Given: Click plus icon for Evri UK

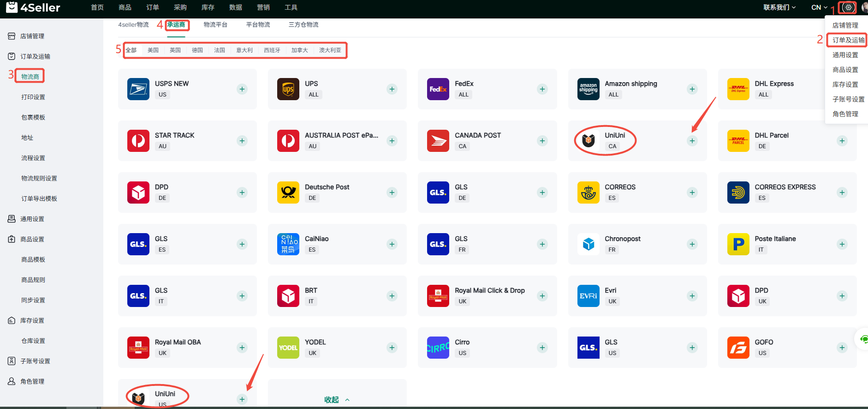Looking at the screenshot, I should click(x=692, y=296).
